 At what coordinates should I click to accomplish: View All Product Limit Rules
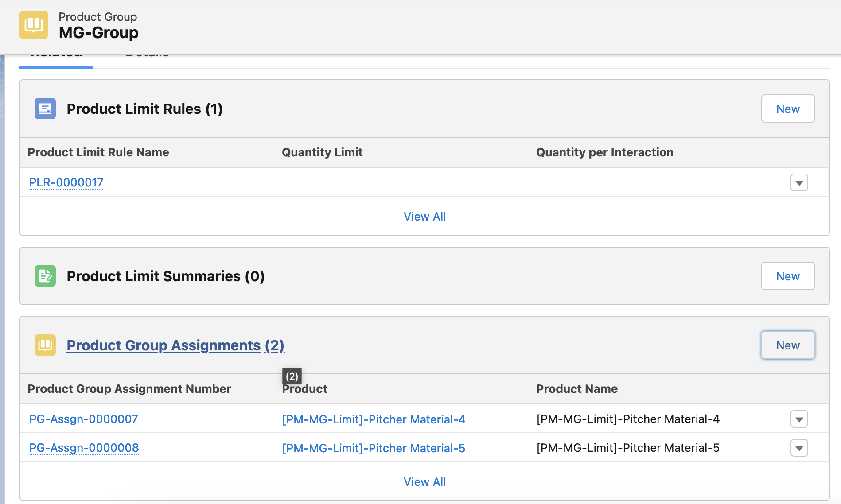tap(424, 217)
